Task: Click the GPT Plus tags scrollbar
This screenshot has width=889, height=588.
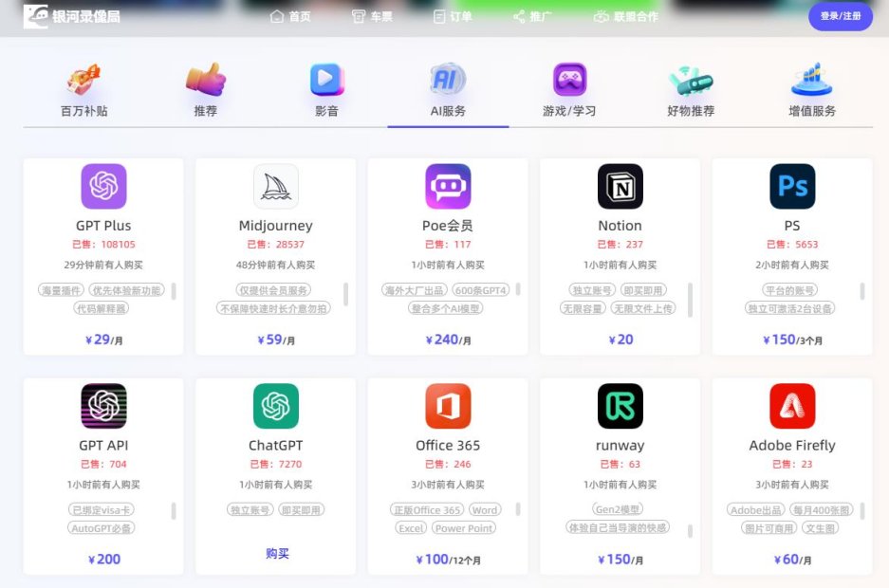Action: coord(174,291)
